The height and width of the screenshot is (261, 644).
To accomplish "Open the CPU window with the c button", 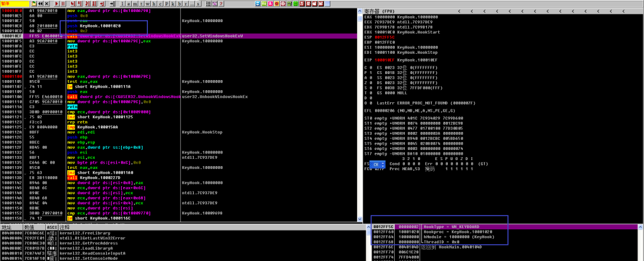I will (x=160, y=4).
